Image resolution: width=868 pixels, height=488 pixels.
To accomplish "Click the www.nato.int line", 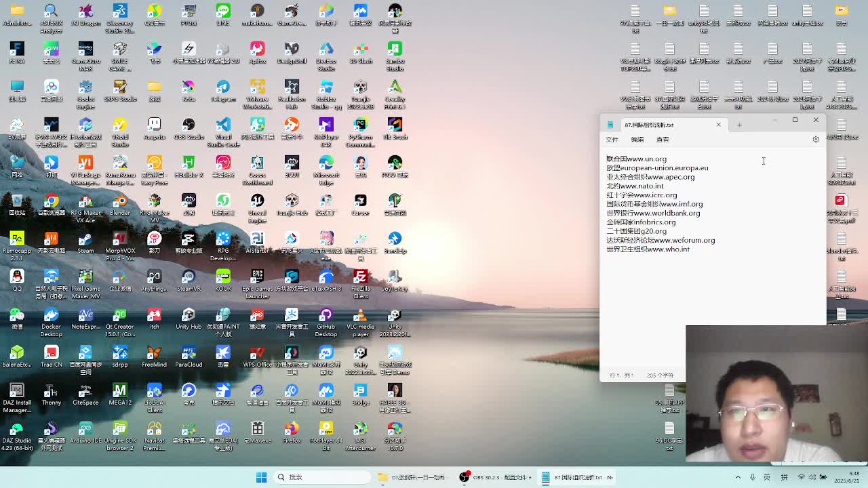I will pos(635,186).
